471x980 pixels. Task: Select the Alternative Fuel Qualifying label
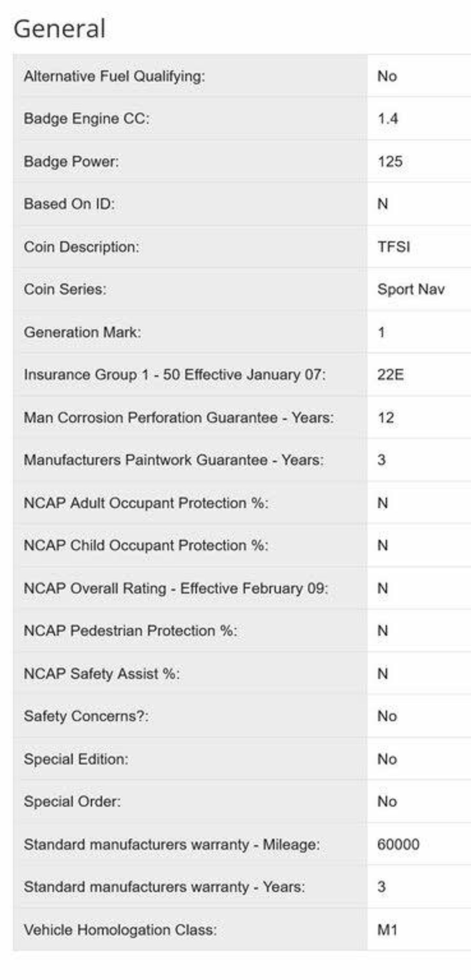(114, 76)
